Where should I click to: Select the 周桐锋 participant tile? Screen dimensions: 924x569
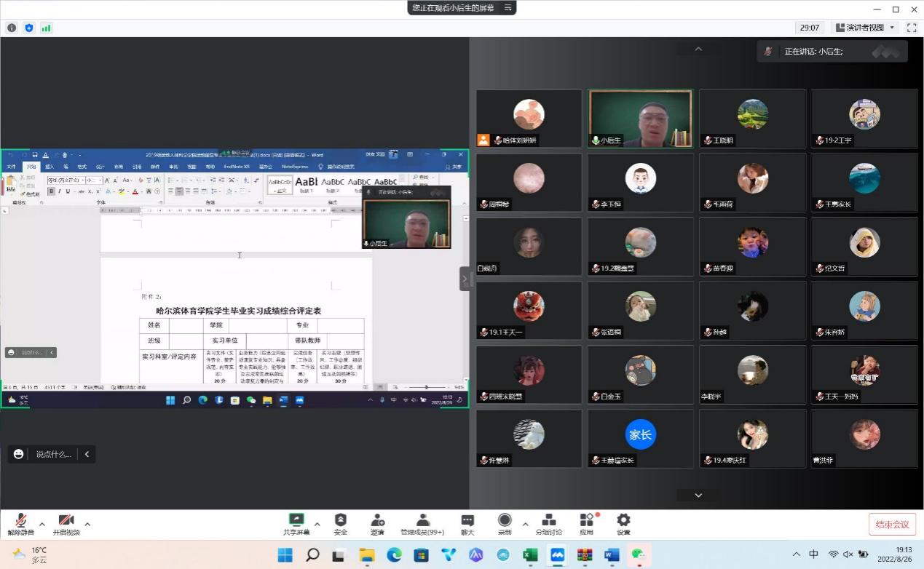[x=529, y=182]
